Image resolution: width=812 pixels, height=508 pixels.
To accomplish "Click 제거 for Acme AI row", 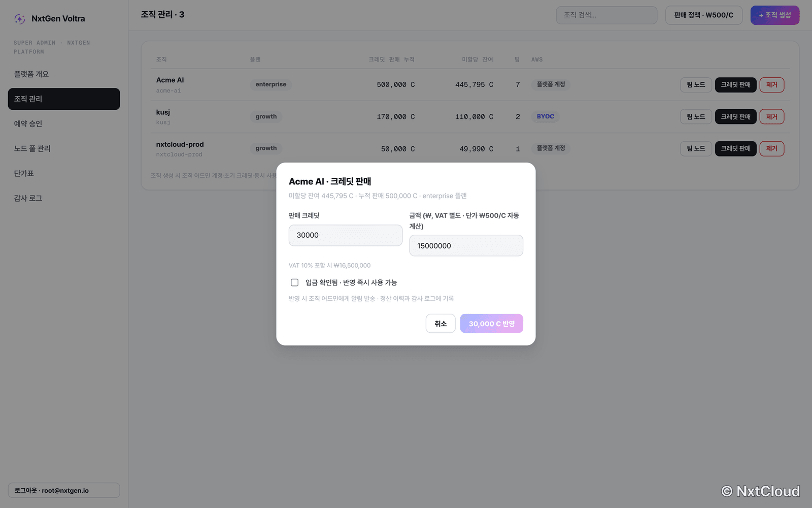I will pos(772,85).
